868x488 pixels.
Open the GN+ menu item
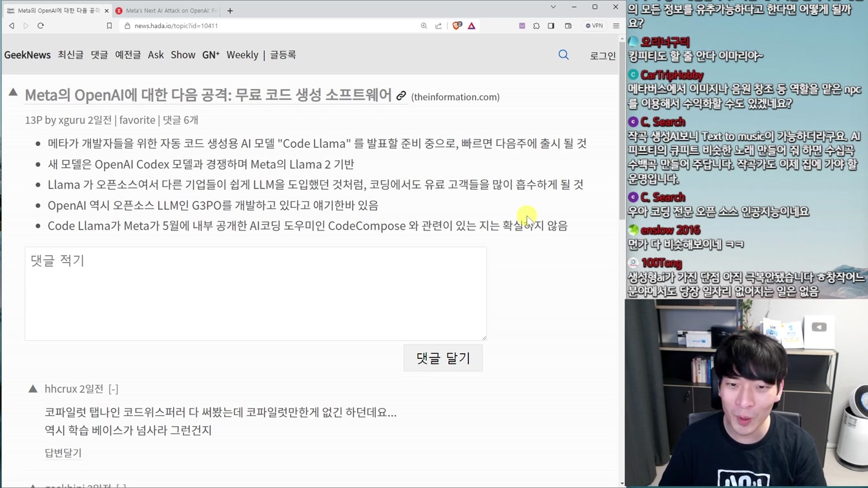[211, 55]
